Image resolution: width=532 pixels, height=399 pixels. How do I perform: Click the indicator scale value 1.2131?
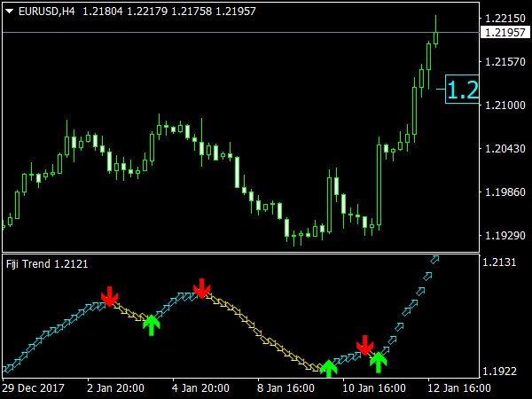tap(499, 262)
